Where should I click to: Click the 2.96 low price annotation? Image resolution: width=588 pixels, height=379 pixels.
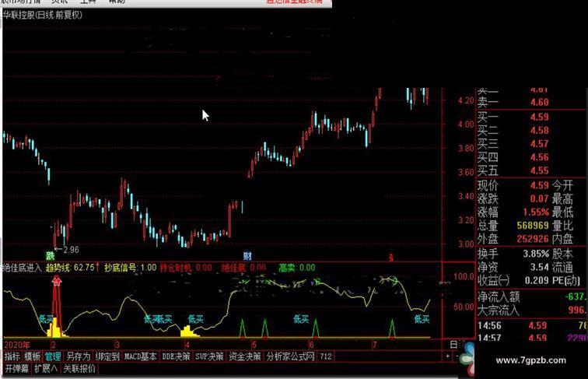[71, 250]
